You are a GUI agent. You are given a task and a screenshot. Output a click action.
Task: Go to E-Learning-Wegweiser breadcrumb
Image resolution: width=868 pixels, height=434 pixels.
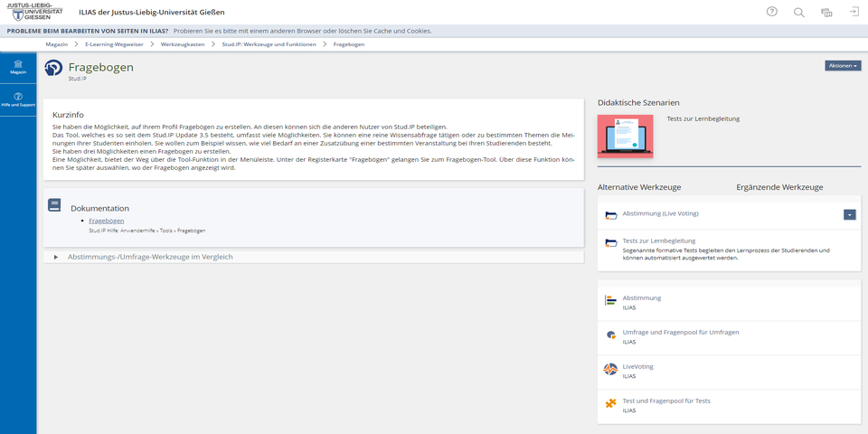click(114, 44)
